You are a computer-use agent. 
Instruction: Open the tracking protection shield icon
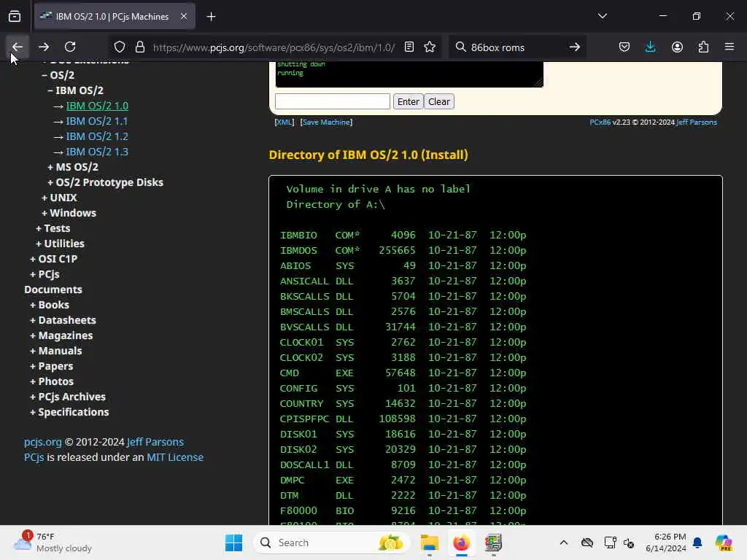(x=120, y=47)
